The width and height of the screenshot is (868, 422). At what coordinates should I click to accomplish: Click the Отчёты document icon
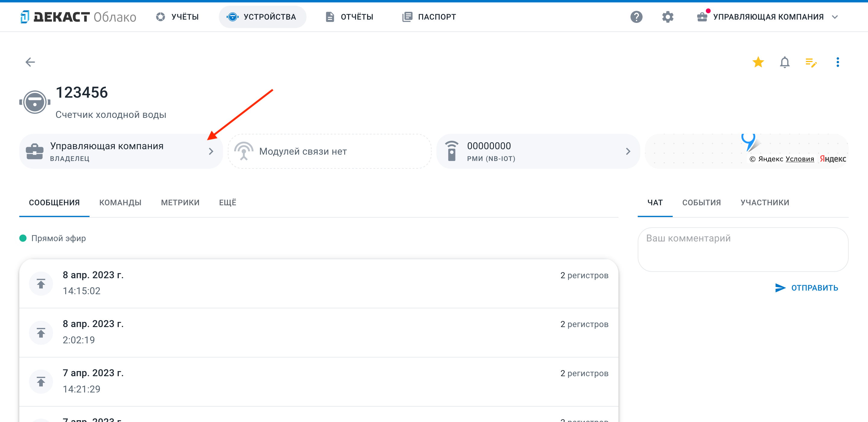click(330, 17)
